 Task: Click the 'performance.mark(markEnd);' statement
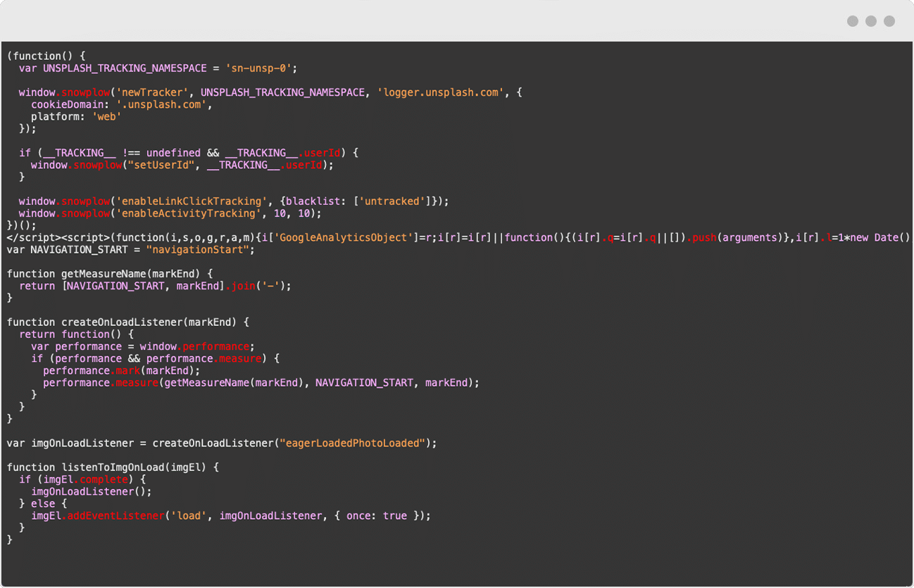tap(122, 370)
